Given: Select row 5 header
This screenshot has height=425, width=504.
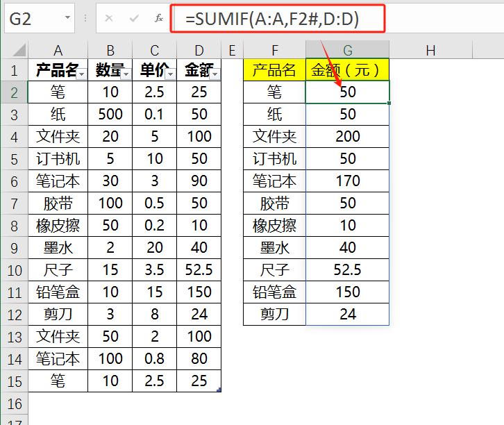Looking at the screenshot, I should (x=14, y=159).
